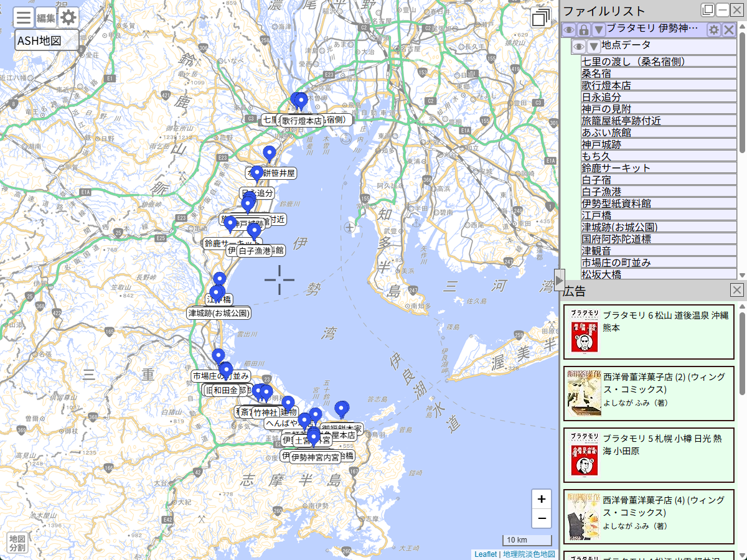
Task: Open the Leaflet attribution link
Action: (x=486, y=554)
